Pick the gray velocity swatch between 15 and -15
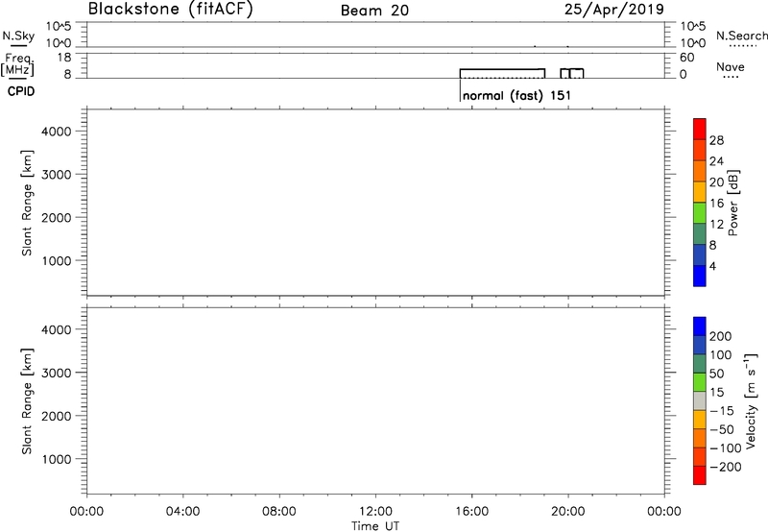The image size is (768, 532). [700, 401]
